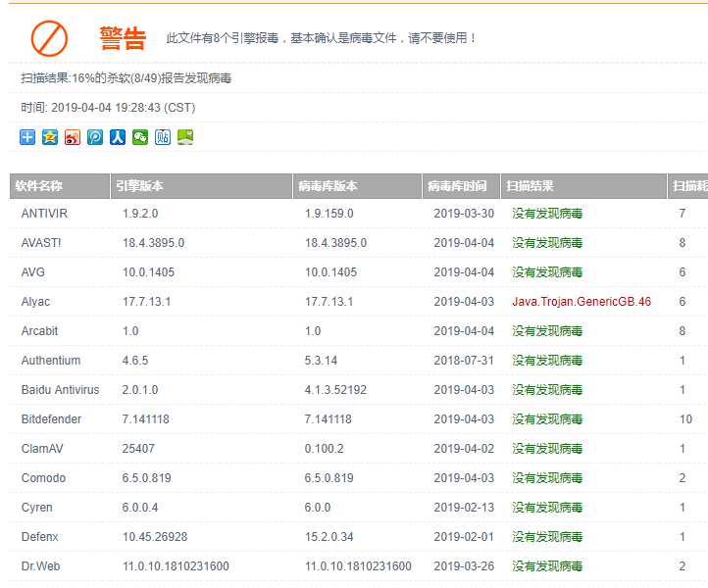Select Authentium software name cell
Screen dimensions: 708x588
point(51,360)
